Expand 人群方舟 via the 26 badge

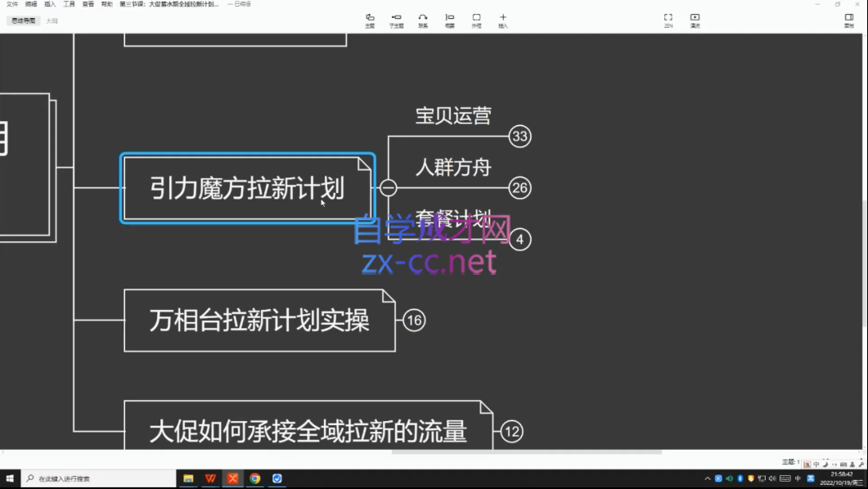pyautogui.click(x=519, y=188)
